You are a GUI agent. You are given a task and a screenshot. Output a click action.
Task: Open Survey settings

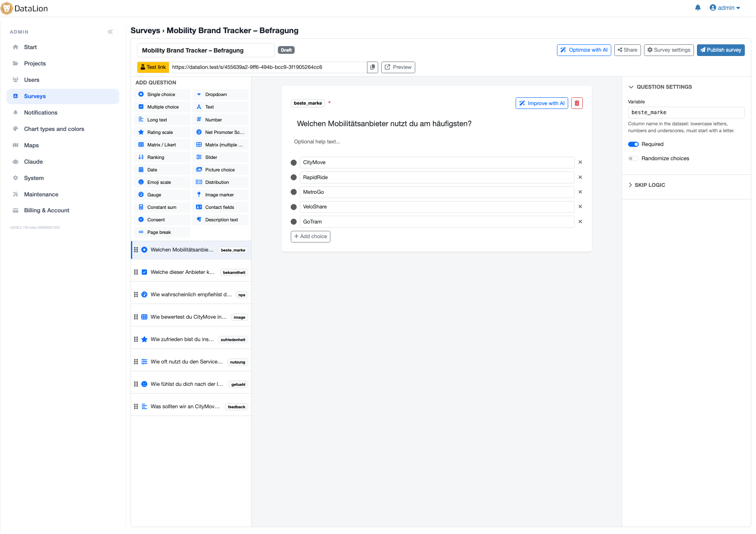pyautogui.click(x=669, y=50)
